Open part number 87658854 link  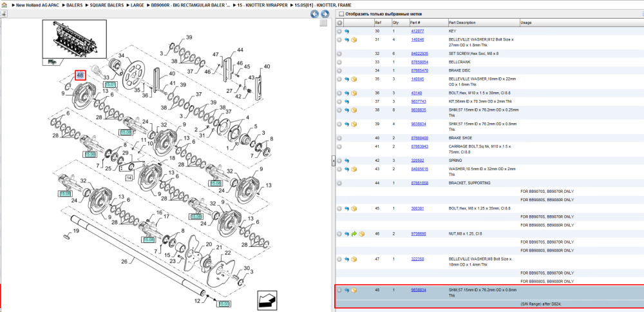[420, 62]
